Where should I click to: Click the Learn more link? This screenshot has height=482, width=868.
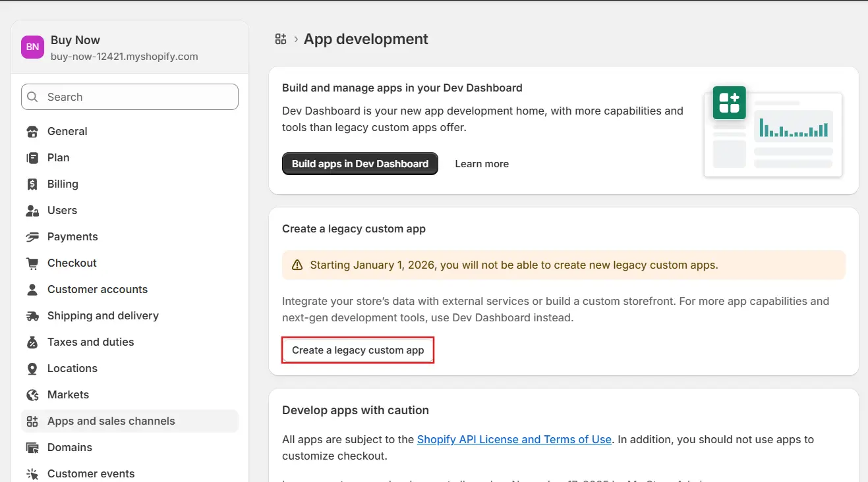coord(482,164)
